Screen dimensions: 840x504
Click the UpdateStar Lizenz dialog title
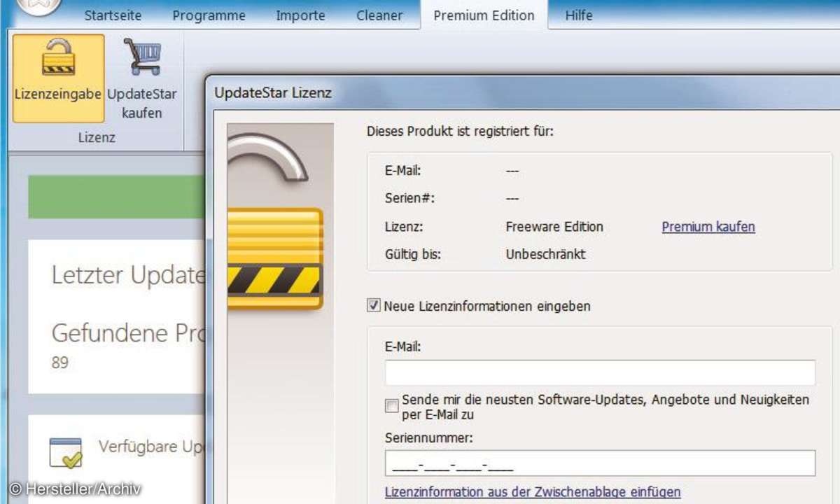coord(273,92)
